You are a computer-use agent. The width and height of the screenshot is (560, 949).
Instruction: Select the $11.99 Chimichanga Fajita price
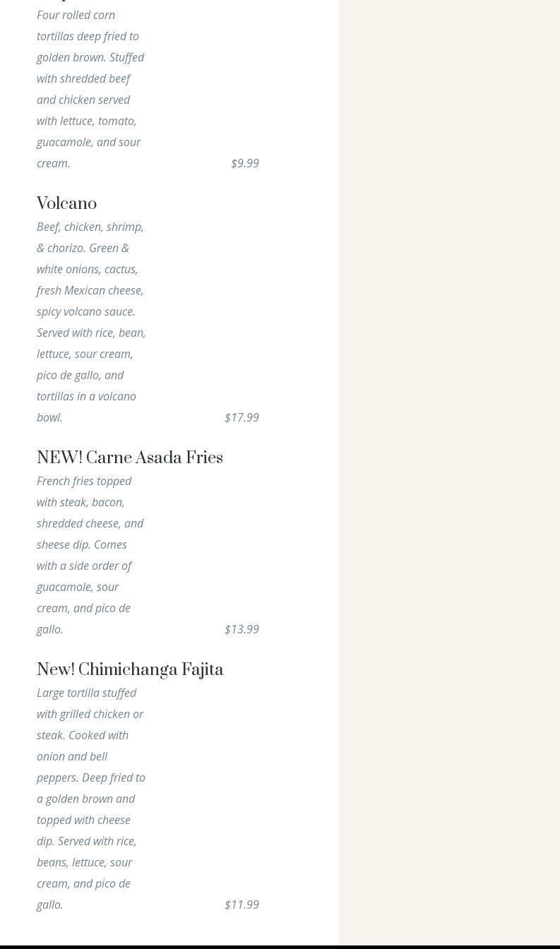(242, 905)
